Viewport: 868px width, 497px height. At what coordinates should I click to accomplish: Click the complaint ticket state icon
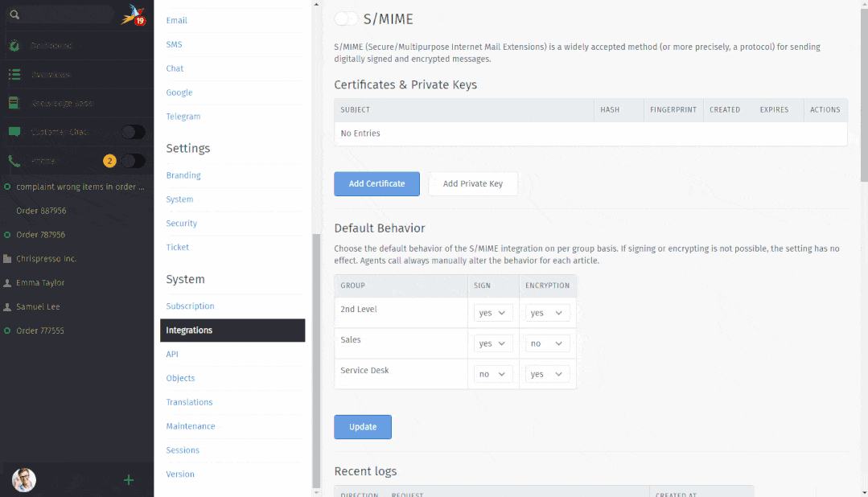(x=7, y=187)
